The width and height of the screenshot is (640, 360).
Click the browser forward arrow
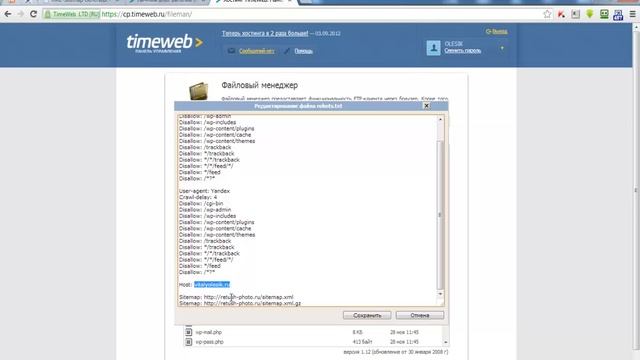[x=20, y=14]
